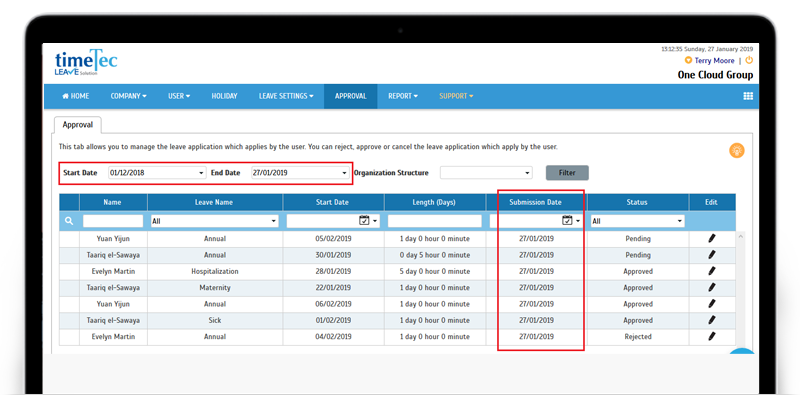Open the End Date dropdown 27/01/2019
The image size is (800, 395).
coord(300,173)
